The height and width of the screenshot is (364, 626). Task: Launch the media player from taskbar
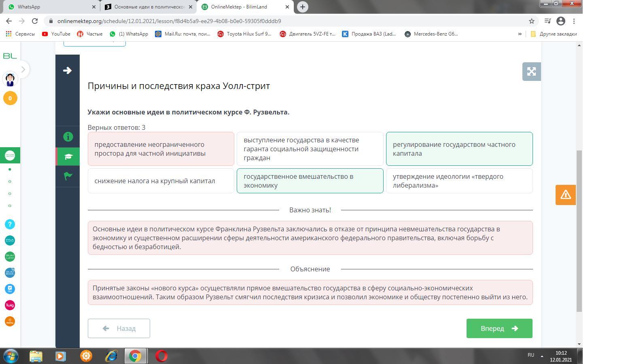tap(61, 356)
